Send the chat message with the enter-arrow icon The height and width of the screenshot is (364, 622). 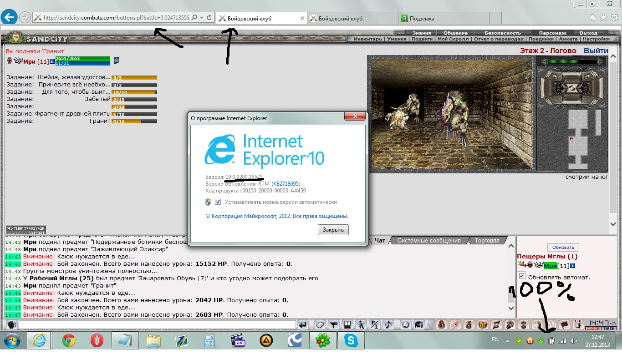click(302, 325)
